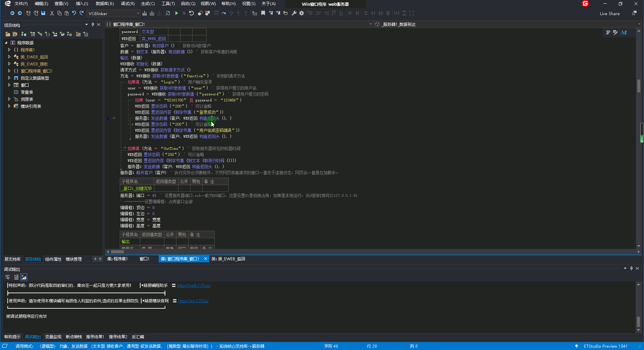Click the scissors cut icon
This screenshot has height=350, width=644.
tap(52, 13)
